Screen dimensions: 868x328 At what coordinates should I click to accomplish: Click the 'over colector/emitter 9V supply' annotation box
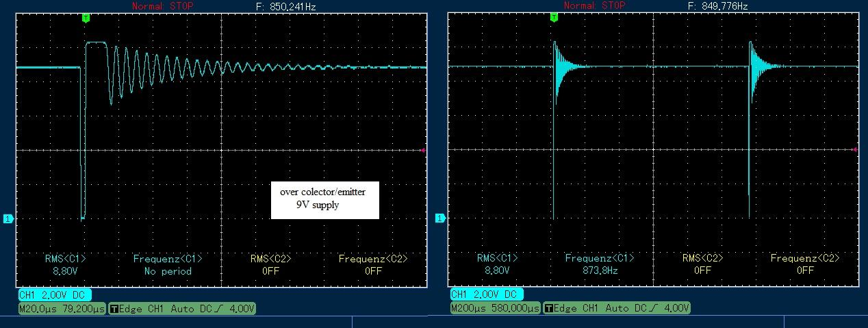(x=324, y=199)
